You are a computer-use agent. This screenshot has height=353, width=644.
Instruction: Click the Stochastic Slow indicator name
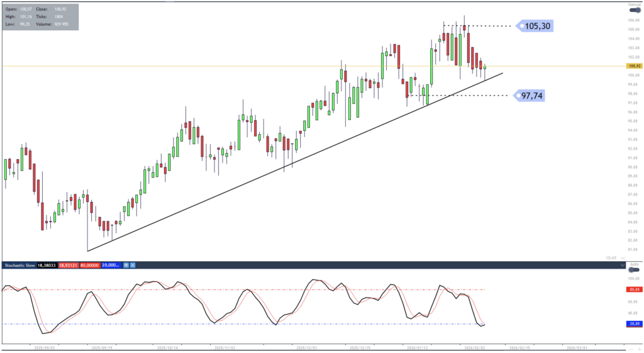tap(19, 266)
